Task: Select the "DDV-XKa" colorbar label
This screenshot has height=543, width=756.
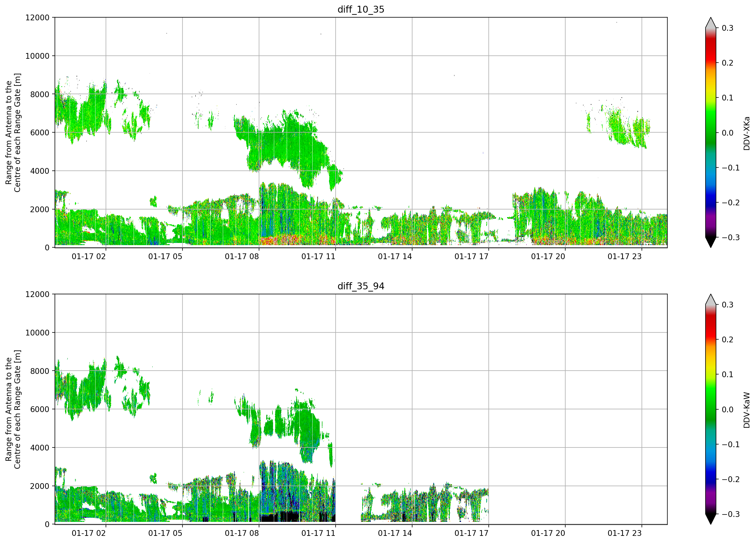Action: coord(747,133)
